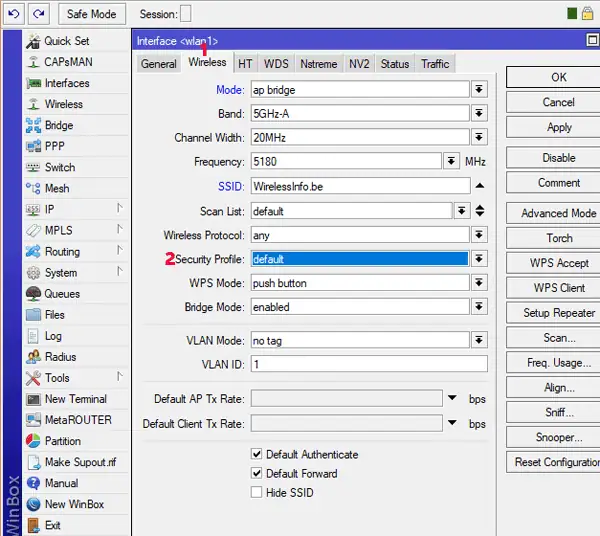Expand the IP submenu
600x536 pixels.
click(x=120, y=208)
